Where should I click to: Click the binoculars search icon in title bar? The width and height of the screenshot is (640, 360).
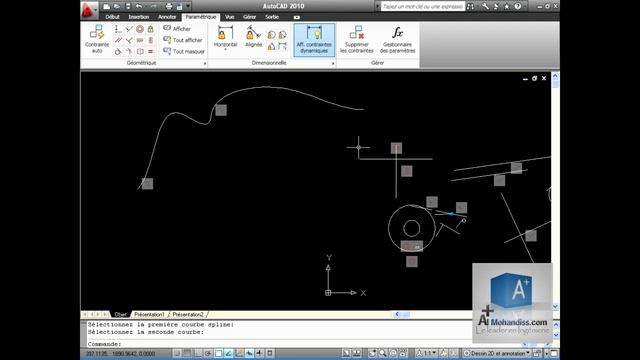tap(471, 6)
